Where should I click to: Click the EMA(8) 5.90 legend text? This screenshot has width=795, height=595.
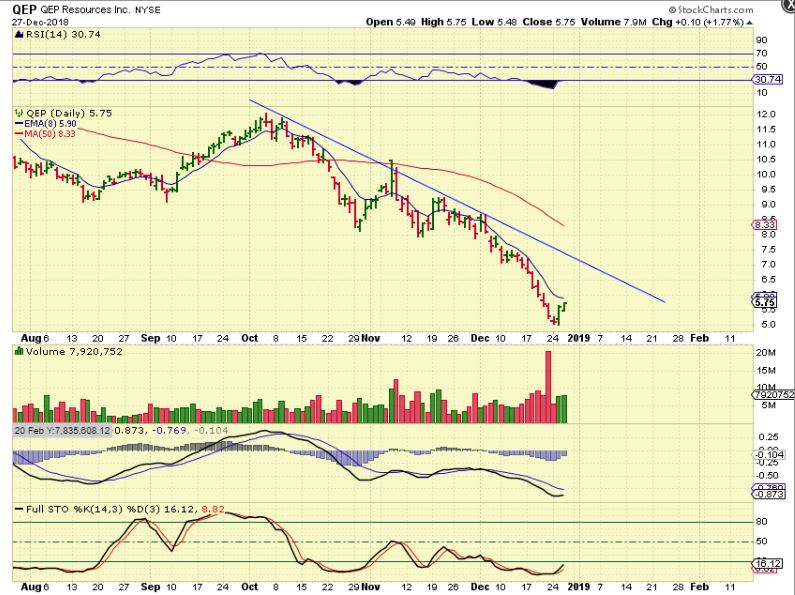coord(50,124)
